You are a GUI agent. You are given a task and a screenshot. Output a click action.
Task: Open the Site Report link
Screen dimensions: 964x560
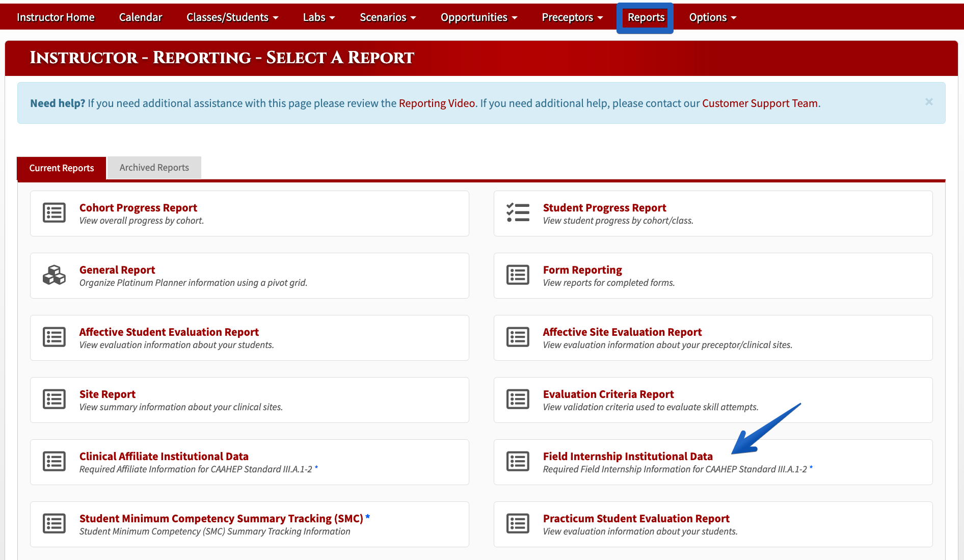point(108,394)
